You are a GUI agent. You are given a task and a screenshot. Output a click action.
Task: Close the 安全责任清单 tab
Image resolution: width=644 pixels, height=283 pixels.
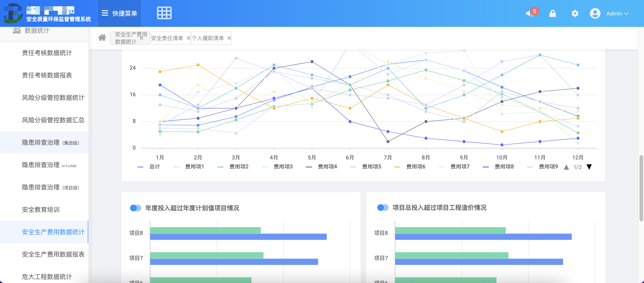click(x=189, y=38)
